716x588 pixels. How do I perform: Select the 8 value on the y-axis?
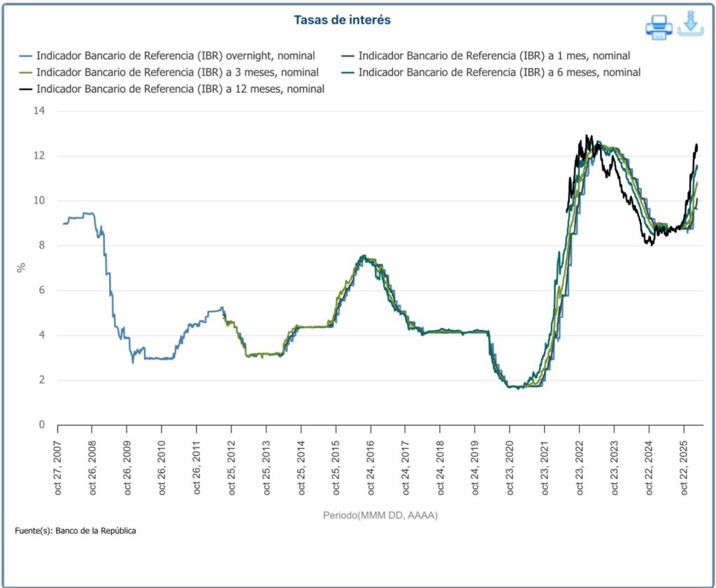(x=41, y=245)
